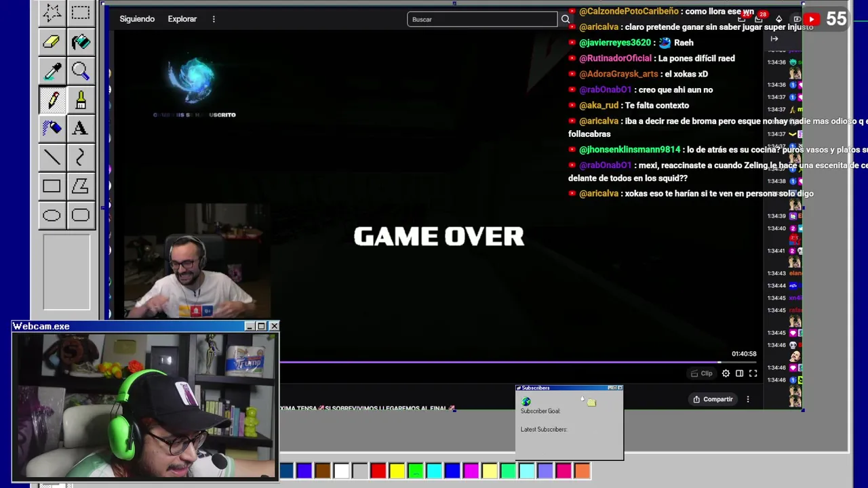Select the Curve tool

pyautogui.click(x=80, y=157)
